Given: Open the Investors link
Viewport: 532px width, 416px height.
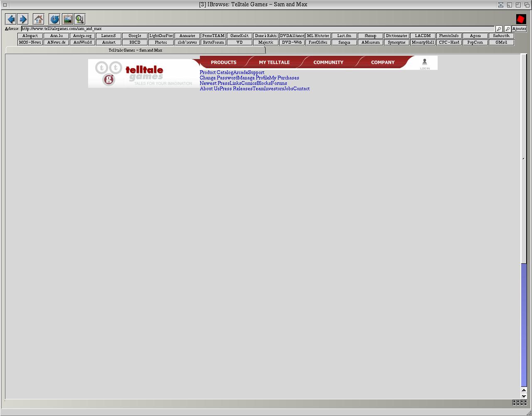Looking at the screenshot, I should (x=274, y=89).
